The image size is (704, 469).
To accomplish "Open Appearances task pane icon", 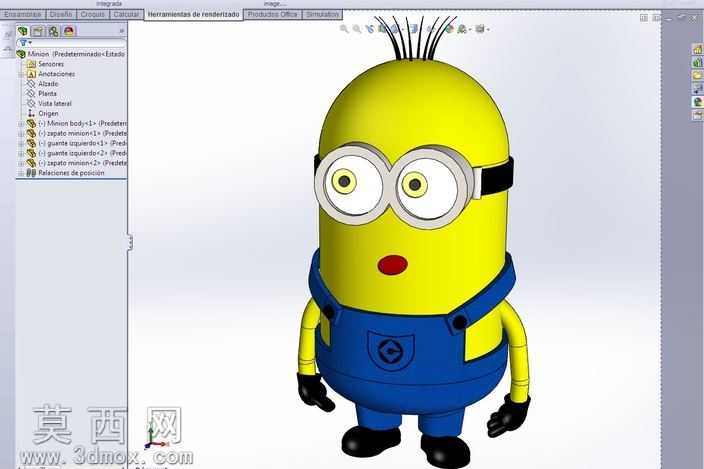I will click(697, 102).
